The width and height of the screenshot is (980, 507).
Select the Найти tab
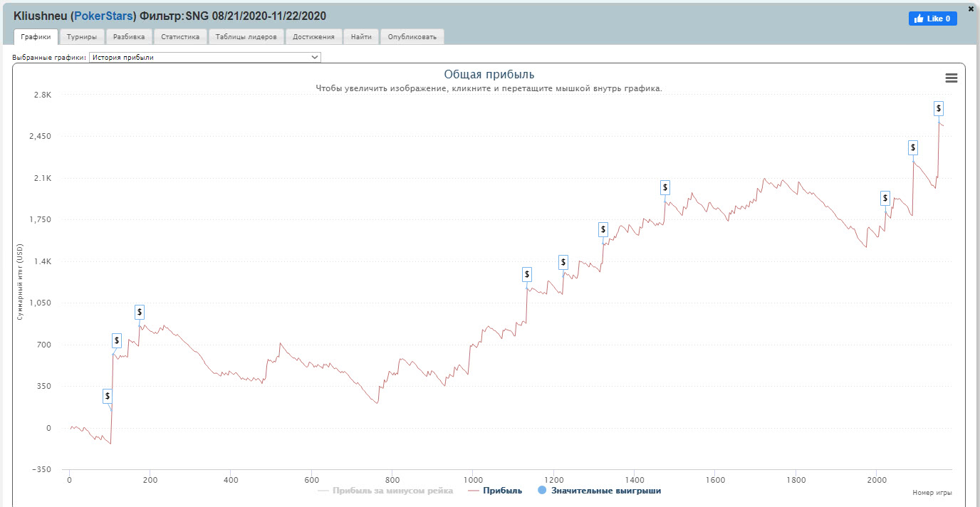[x=361, y=37]
